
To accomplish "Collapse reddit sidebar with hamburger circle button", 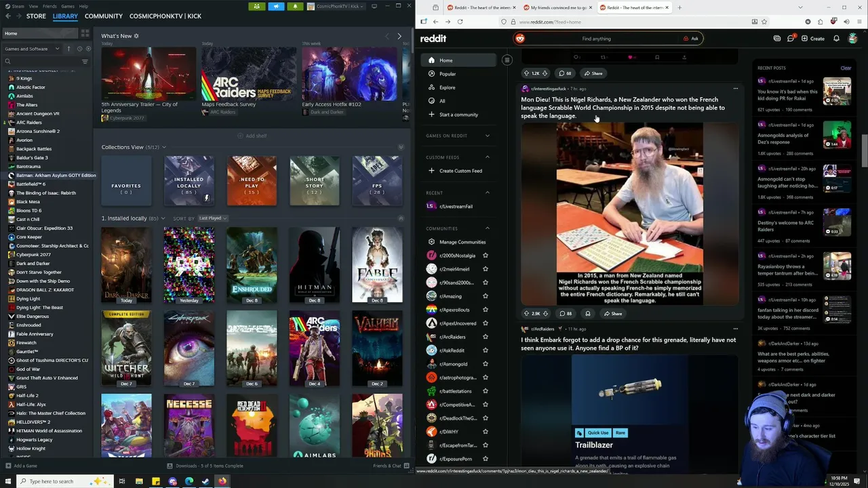I will pyautogui.click(x=507, y=60).
